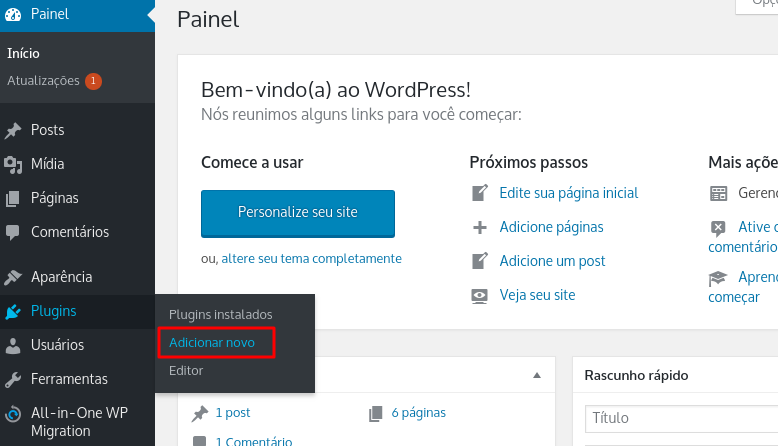Click the Usuários person icon
The image size is (778, 446).
click(x=13, y=345)
